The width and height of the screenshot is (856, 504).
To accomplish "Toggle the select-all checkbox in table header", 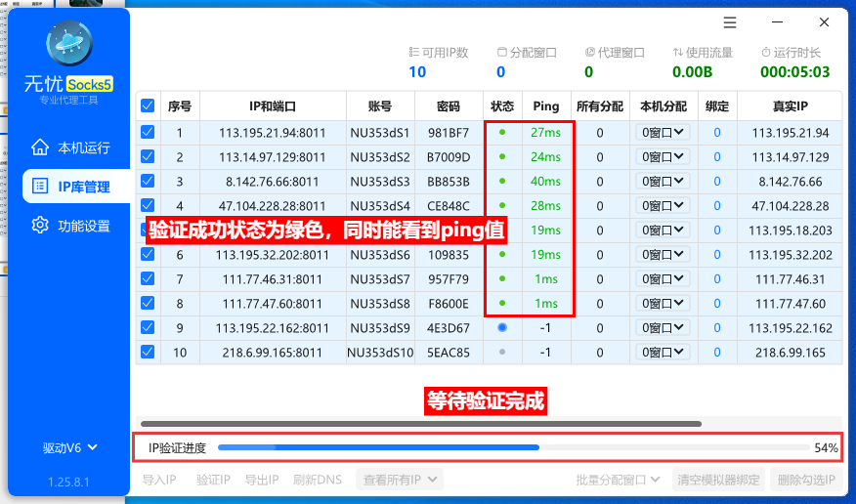I will click(x=148, y=106).
